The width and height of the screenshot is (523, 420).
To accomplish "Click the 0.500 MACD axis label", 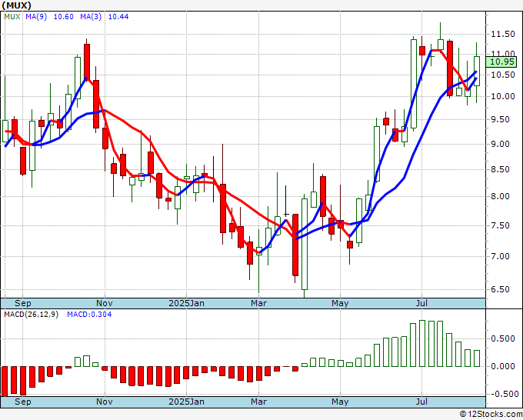I will (x=503, y=339).
